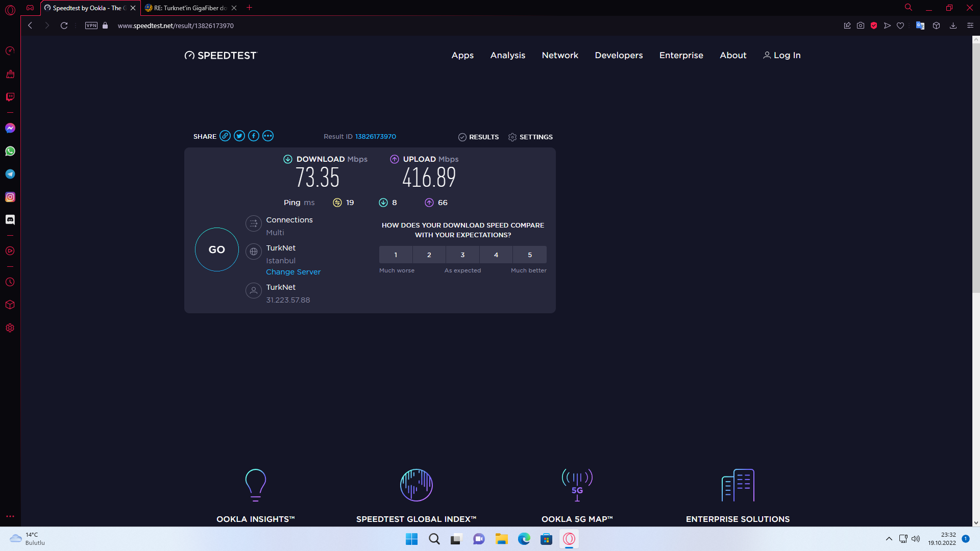This screenshot has width=980, height=551.
Task: Open more share options icon
Action: (x=268, y=136)
